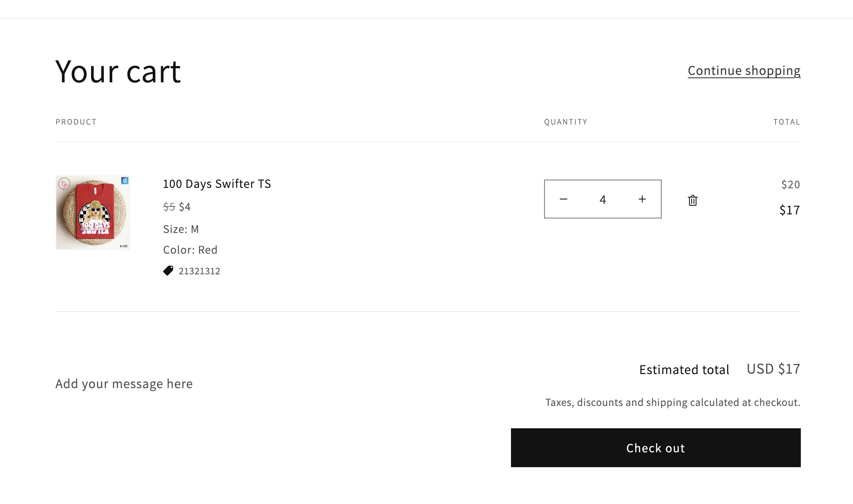The width and height of the screenshot is (853, 504).
Task: Click the quantity field showing 4
Action: tap(603, 199)
